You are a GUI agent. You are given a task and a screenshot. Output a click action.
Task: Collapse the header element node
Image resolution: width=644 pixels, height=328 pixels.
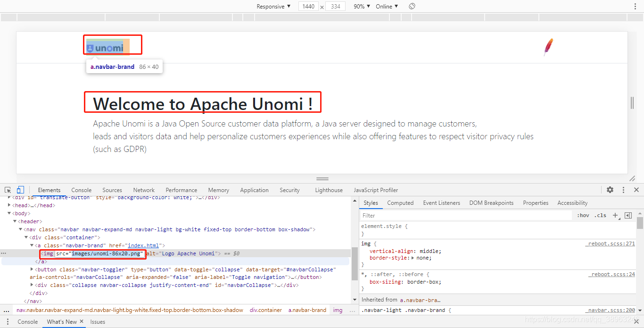(x=15, y=221)
